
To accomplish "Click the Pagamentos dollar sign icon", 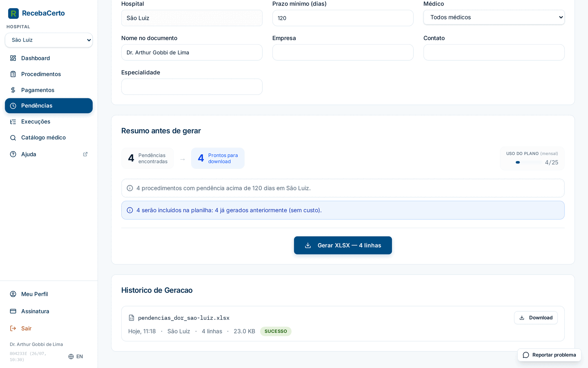I will (13, 90).
